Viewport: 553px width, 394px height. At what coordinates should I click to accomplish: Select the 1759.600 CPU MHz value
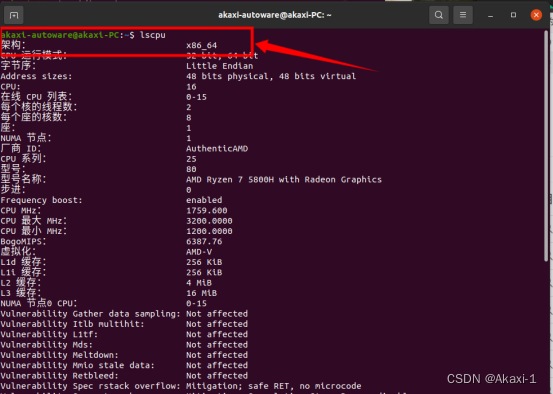207,211
